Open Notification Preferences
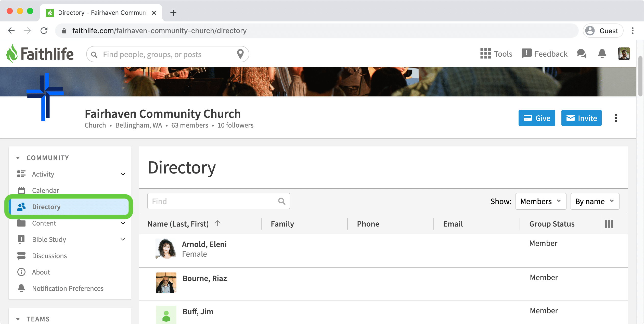This screenshot has width=644, height=324. 68,289
